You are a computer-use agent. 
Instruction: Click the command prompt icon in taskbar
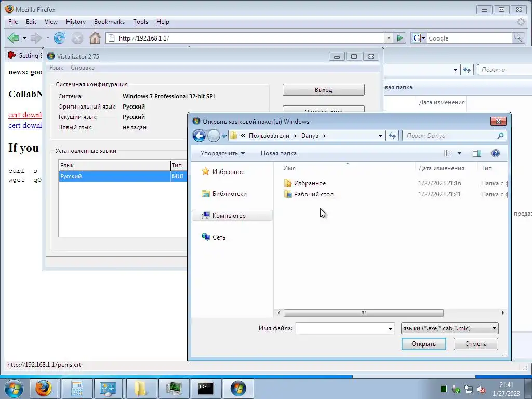206,389
